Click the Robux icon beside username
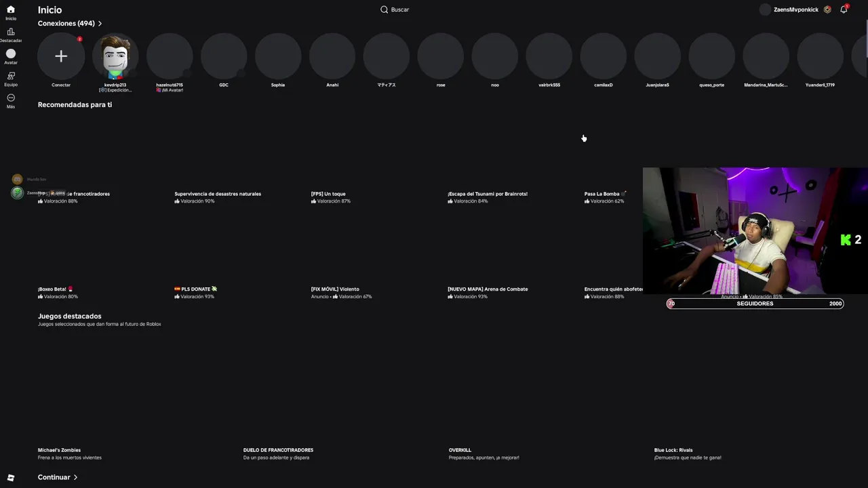The image size is (868, 488). click(x=827, y=9)
